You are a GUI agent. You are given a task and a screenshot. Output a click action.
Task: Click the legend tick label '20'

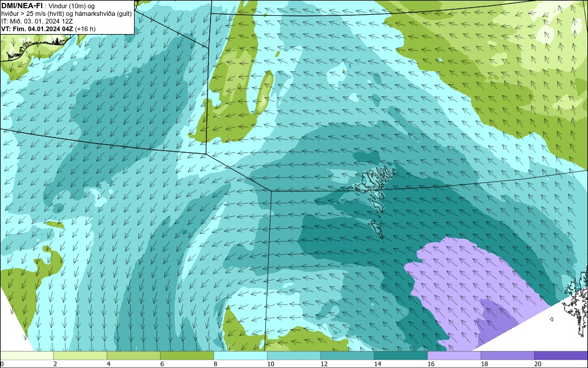point(538,364)
